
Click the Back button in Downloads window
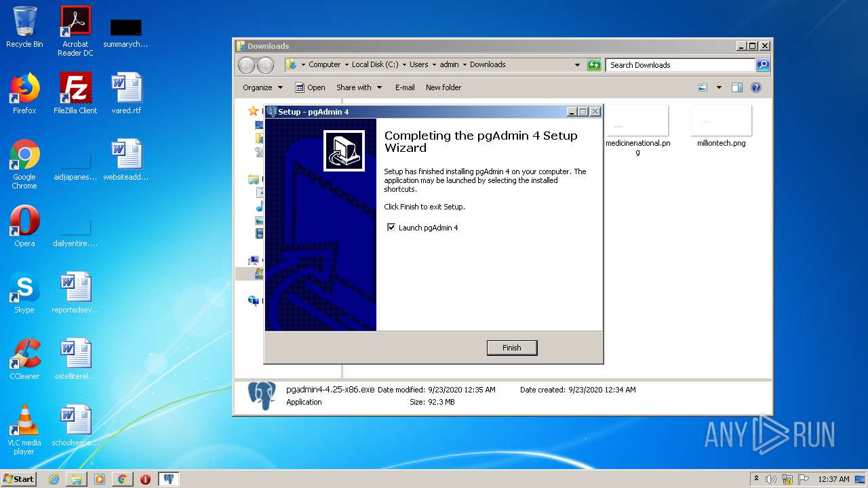pos(246,65)
